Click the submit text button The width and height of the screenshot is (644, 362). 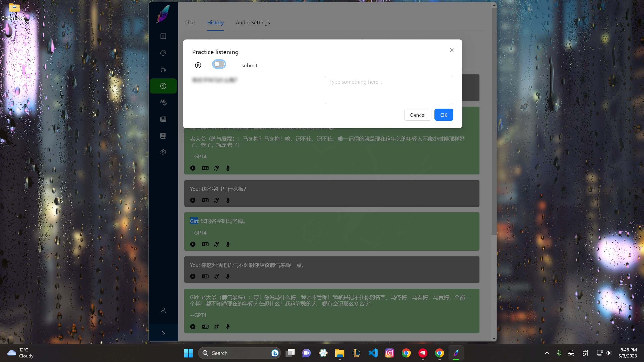(x=249, y=66)
